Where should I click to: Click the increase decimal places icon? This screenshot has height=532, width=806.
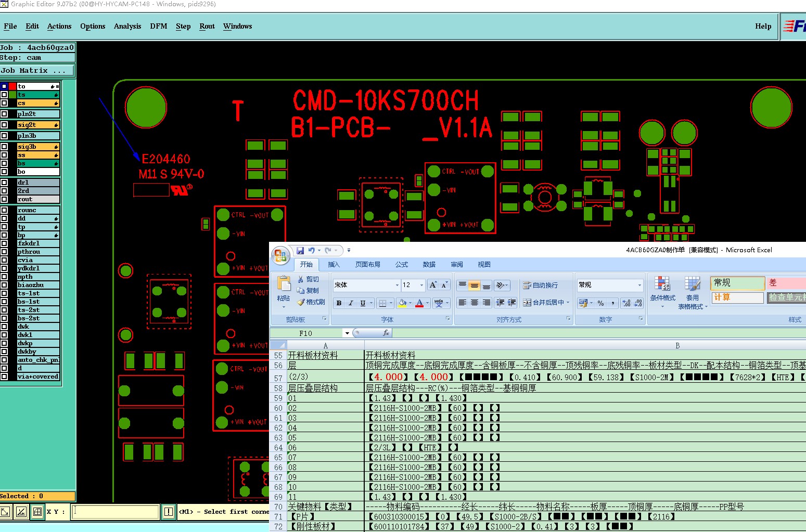click(626, 303)
